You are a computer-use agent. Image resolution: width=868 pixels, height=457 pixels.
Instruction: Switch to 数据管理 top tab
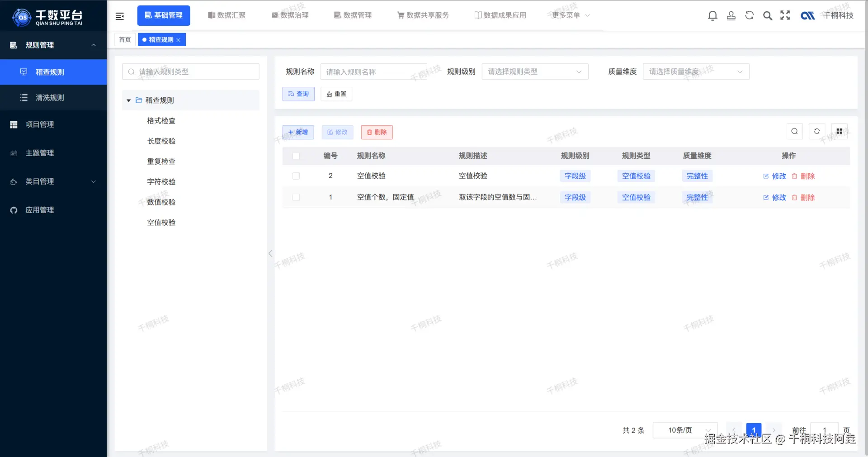pos(353,15)
